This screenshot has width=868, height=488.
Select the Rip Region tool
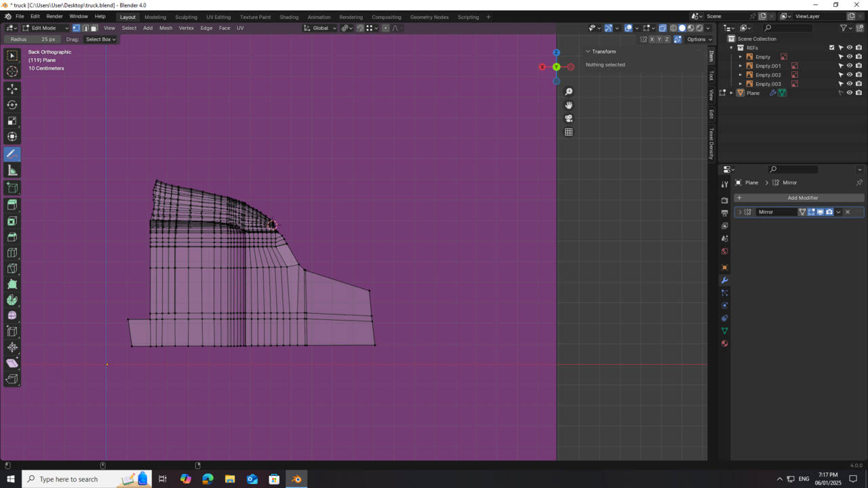(x=12, y=379)
